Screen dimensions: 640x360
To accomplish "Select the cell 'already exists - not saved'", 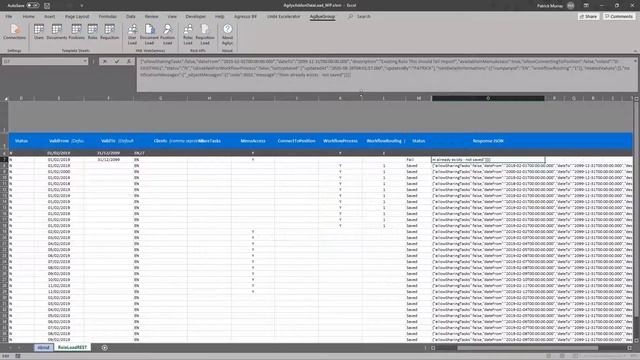I will [x=488, y=160].
